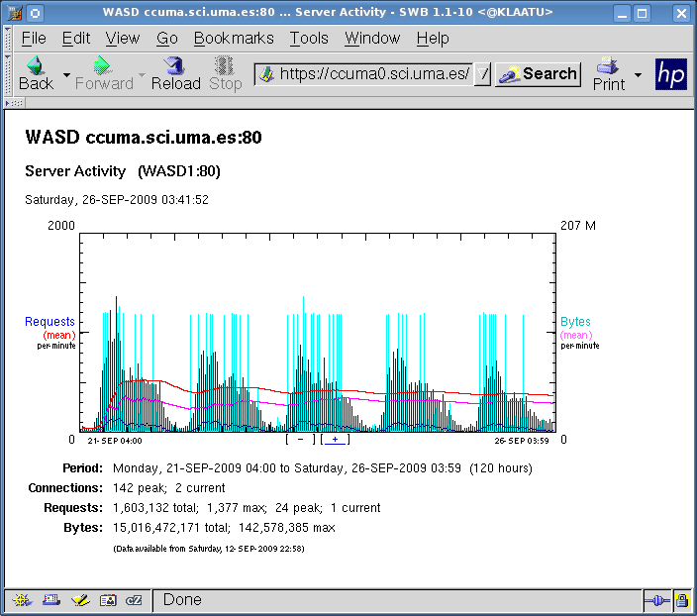Click the date 'Saturday, 26-SEP-2009 03:41:52'

[117, 200]
